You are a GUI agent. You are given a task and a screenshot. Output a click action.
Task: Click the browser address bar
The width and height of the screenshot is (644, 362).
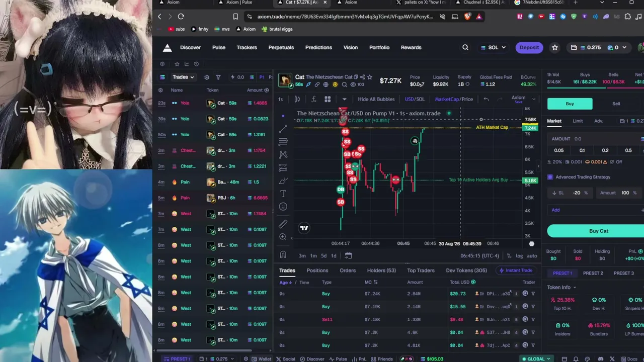coord(345,17)
